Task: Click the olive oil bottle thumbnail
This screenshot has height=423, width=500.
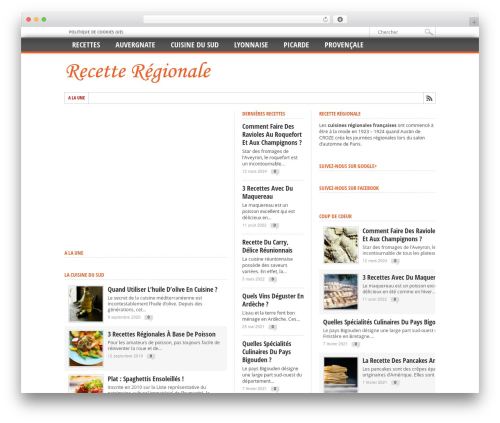Action: (x=86, y=304)
